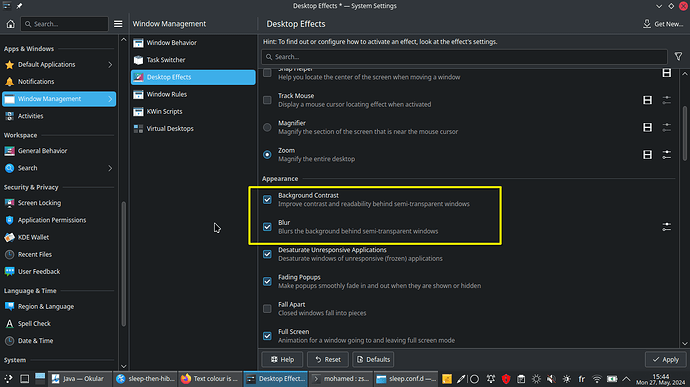Disable the Background Contrast checkbox
690x387 pixels.
pyautogui.click(x=267, y=199)
